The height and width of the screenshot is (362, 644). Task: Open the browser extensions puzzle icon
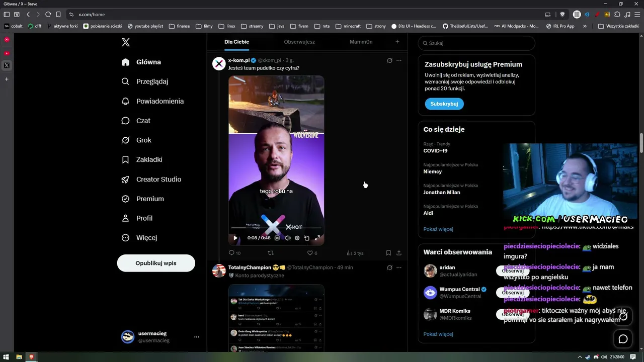coord(617,15)
